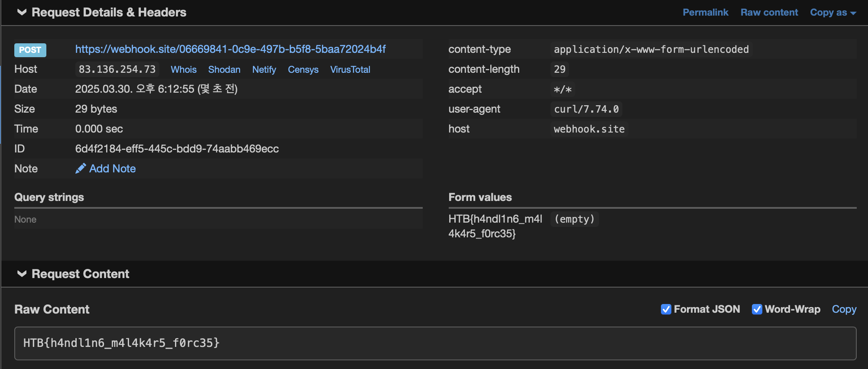
Task: Click the Add Note link
Action: point(112,168)
